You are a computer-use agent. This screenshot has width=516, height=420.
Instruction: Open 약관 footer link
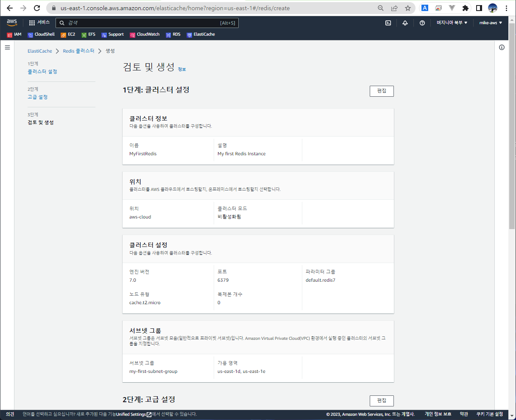tap(464, 414)
